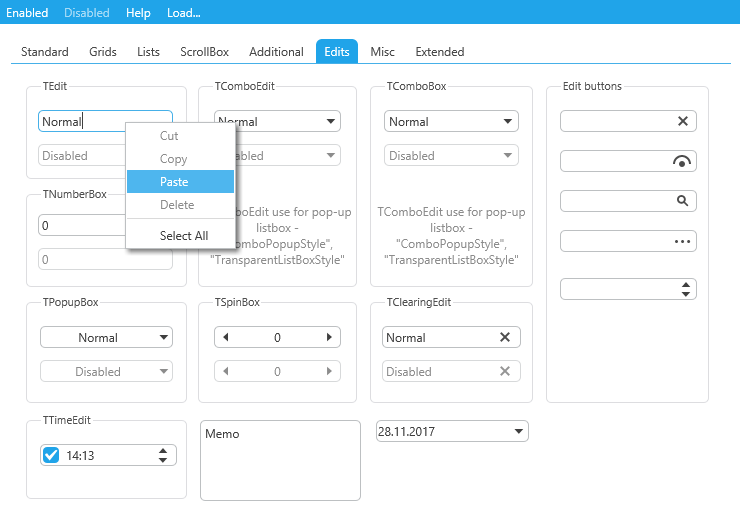Switch to the Additional tab
Screen dimensions: 740x509
click(x=276, y=51)
